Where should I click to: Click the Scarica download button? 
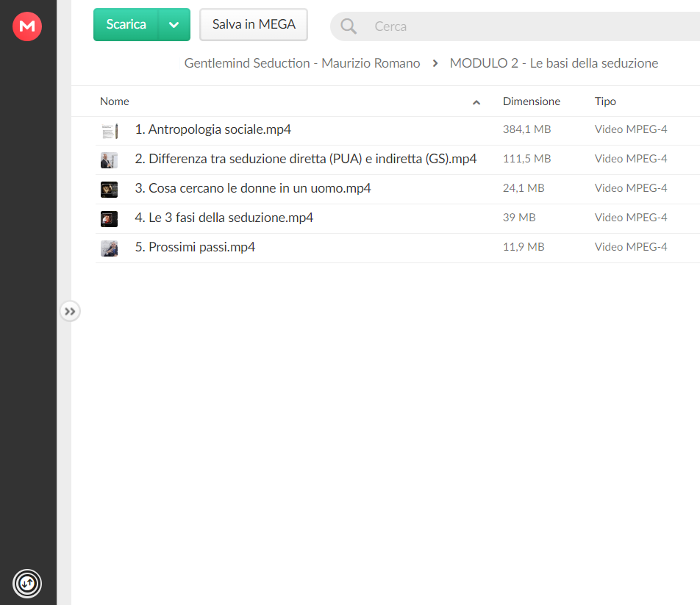tap(126, 24)
